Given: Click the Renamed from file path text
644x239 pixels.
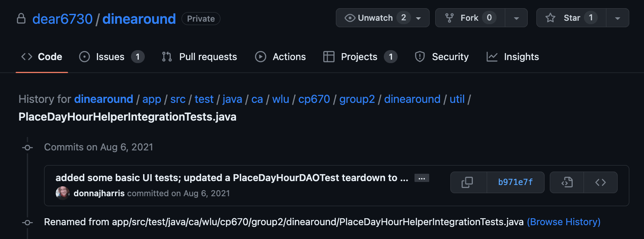Looking at the screenshot, I should 284,222.
